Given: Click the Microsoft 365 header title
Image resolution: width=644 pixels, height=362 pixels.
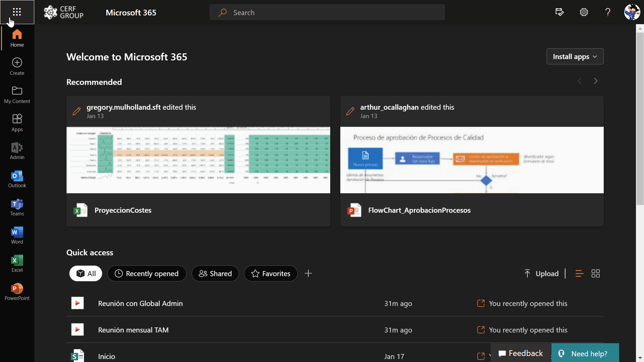Looking at the screenshot, I should point(131,12).
